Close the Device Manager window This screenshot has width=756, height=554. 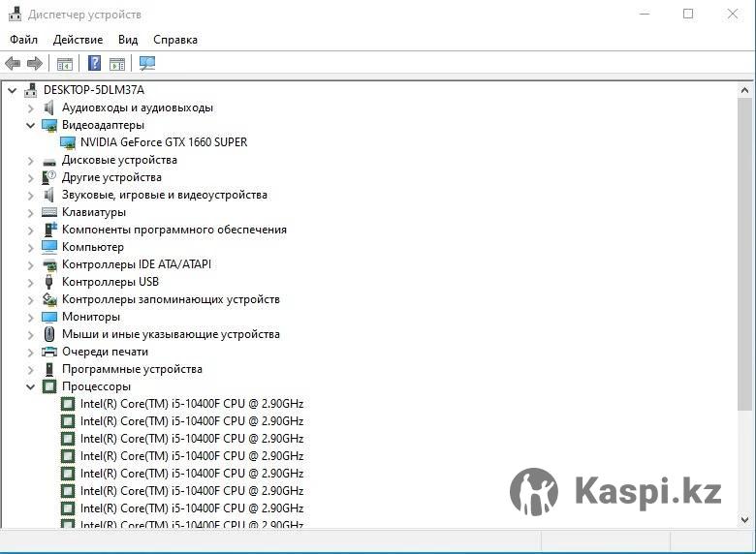click(733, 14)
